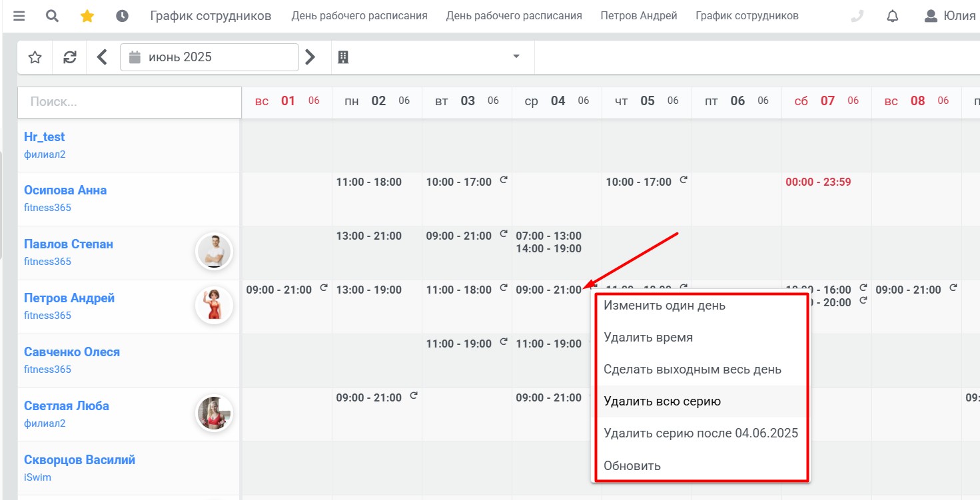This screenshot has height=500, width=980.
Task: Click repeat icon beside Светлая Люба's Monday 09:00 - 21:00
Action: (x=414, y=395)
